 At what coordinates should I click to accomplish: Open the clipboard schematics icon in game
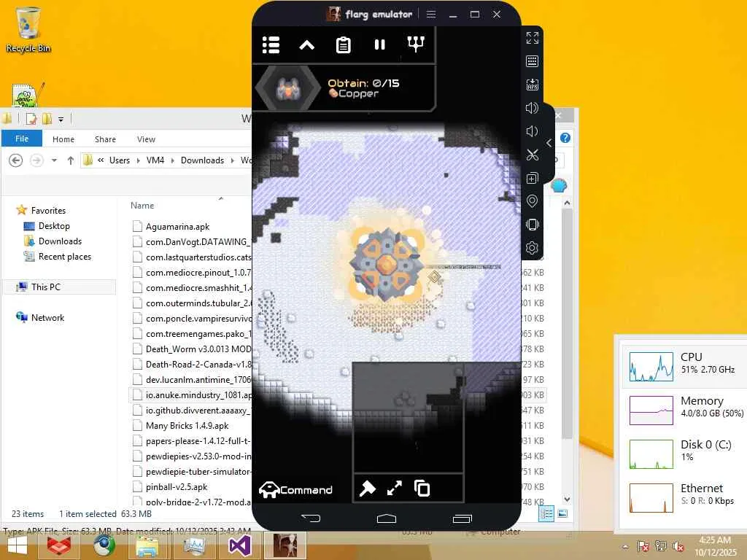click(343, 45)
